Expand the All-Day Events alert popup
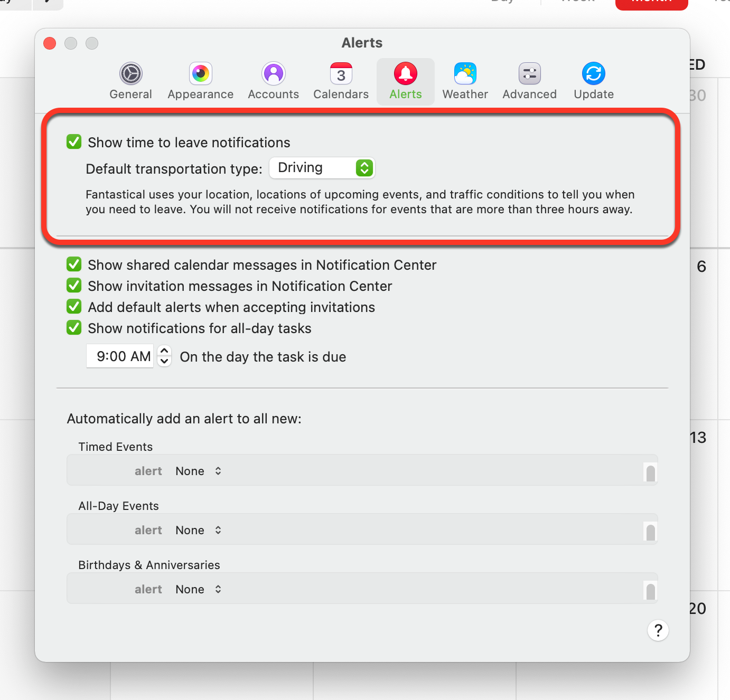 [x=199, y=530]
